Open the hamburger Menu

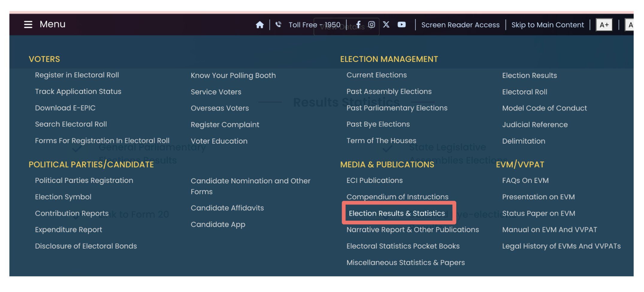28,24
